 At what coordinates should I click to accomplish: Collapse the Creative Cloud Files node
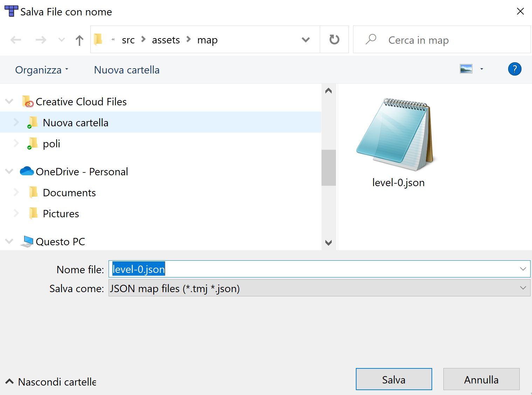click(9, 102)
